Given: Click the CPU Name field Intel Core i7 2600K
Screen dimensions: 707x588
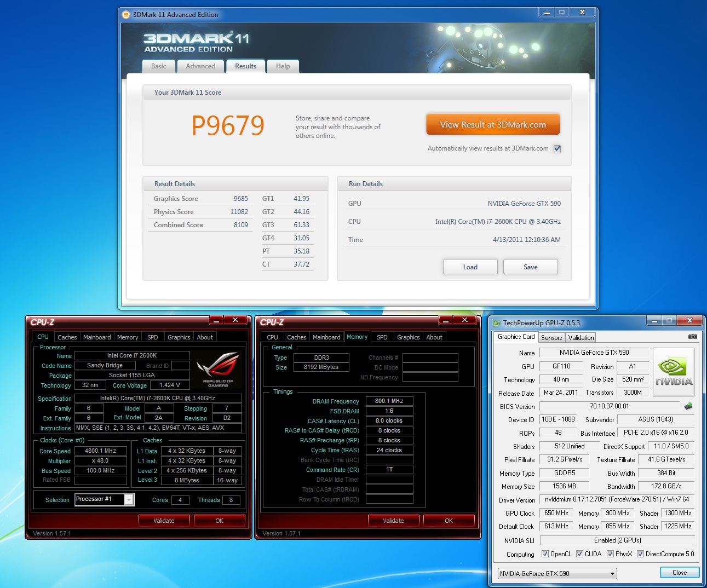Looking at the screenshot, I should coord(132,356).
